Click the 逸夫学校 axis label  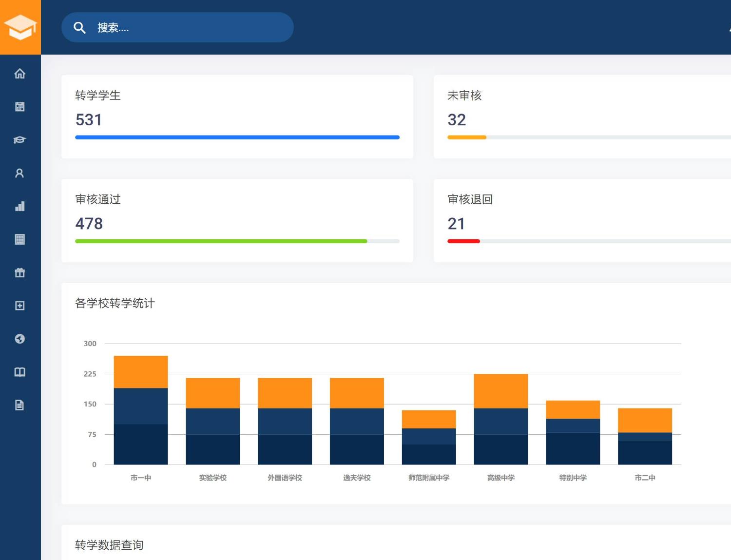pyautogui.click(x=357, y=478)
